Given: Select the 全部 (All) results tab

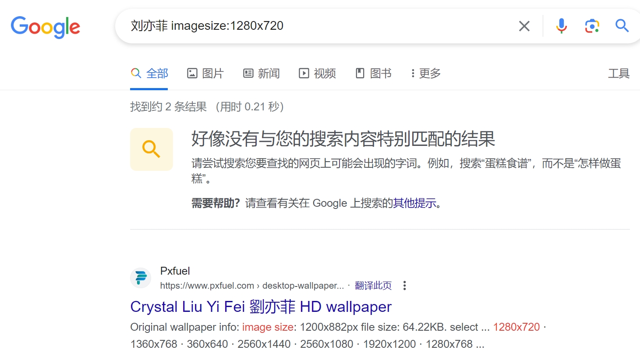Looking at the screenshot, I should pyautogui.click(x=149, y=74).
